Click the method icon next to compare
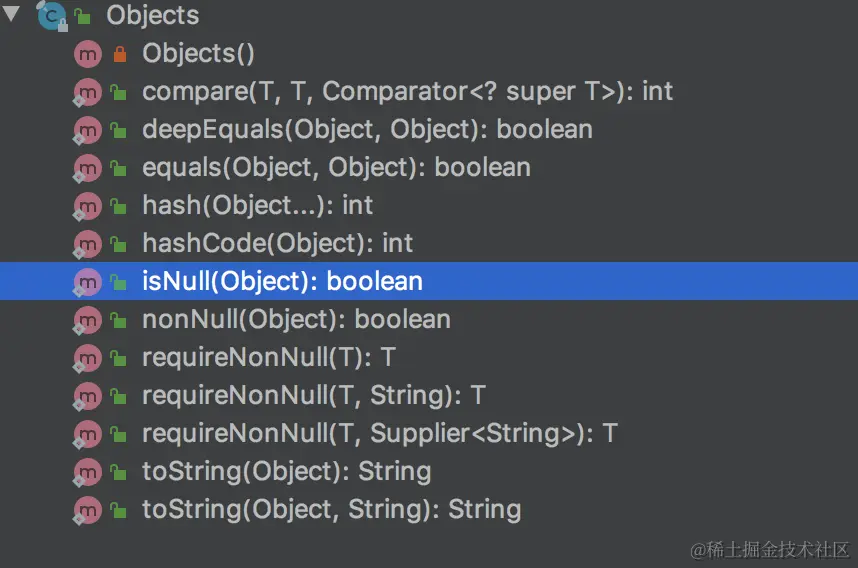858x568 pixels. click(88, 92)
